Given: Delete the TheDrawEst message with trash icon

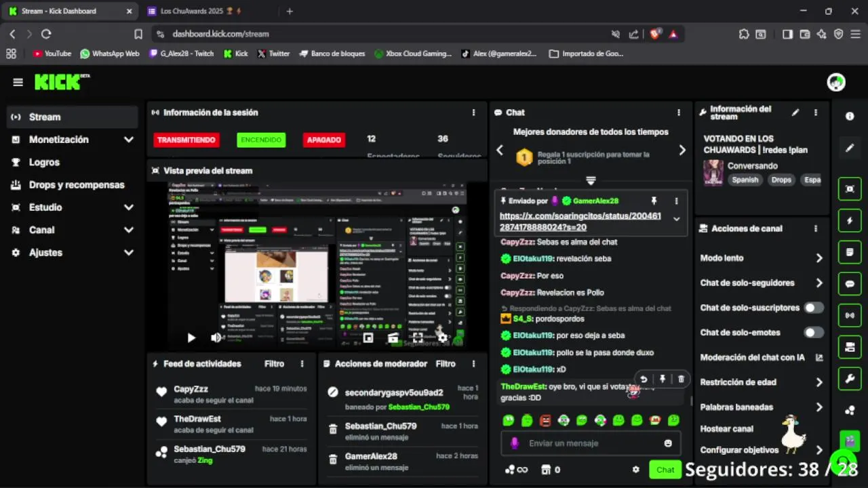Looking at the screenshot, I should [681, 379].
